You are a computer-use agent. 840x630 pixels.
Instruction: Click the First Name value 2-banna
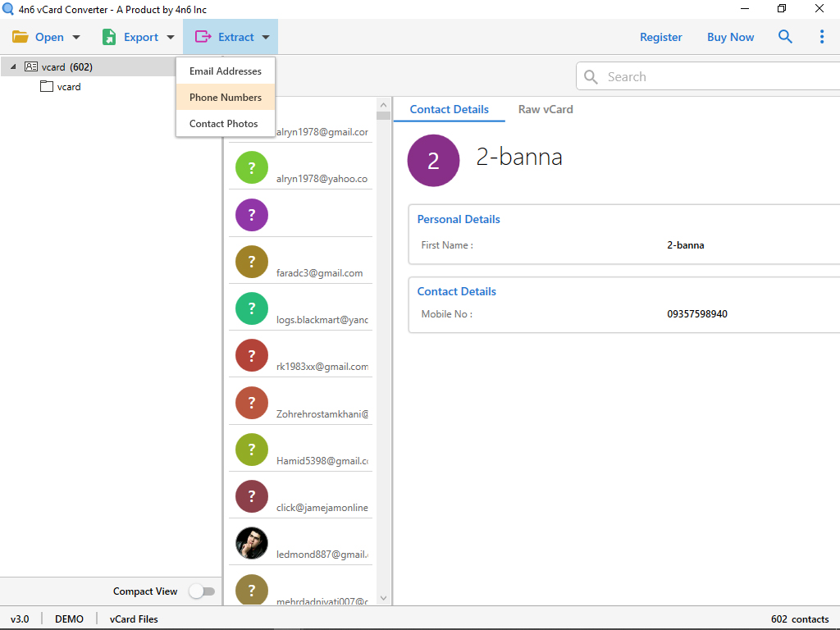[685, 244]
